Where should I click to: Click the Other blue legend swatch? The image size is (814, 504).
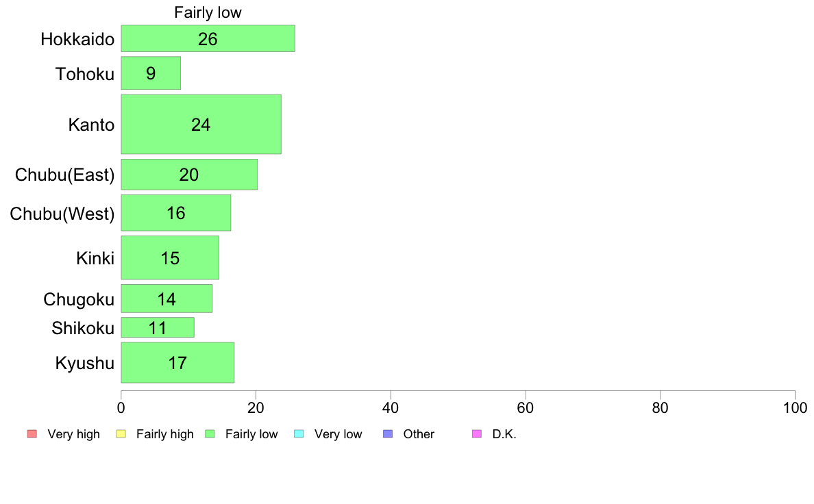pyautogui.click(x=388, y=434)
